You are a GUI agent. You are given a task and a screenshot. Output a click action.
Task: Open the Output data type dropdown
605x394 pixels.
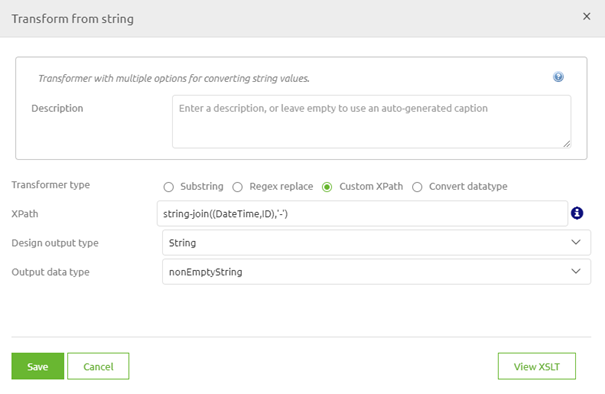376,272
